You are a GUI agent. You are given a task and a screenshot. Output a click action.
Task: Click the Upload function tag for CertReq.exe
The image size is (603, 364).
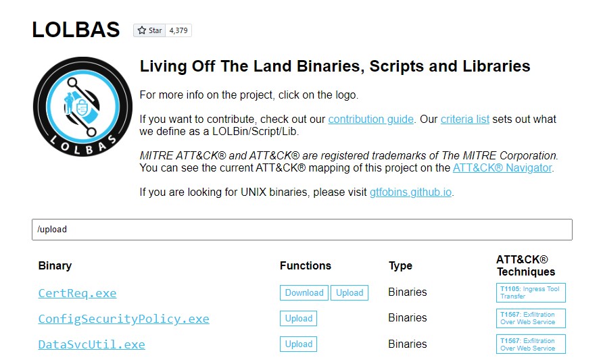pyautogui.click(x=349, y=293)
